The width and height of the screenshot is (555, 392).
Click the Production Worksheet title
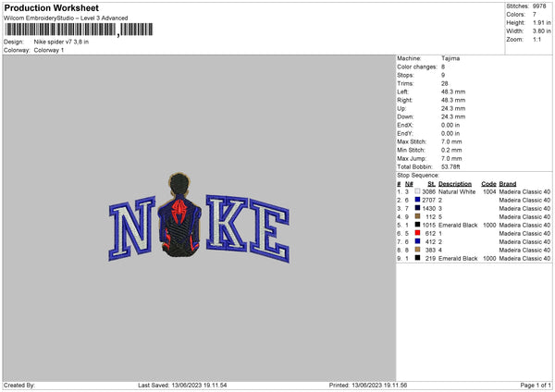[51, 7]
